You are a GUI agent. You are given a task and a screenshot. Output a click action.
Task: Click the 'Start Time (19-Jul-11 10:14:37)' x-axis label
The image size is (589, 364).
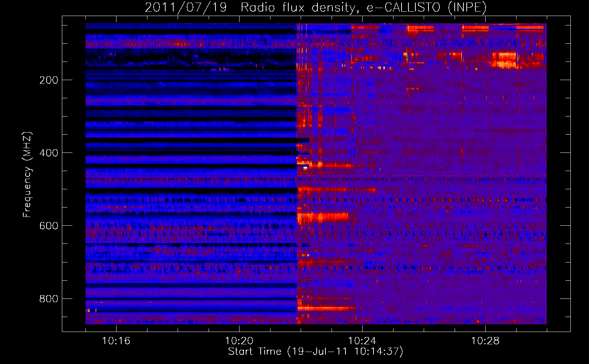pos(316,352)
